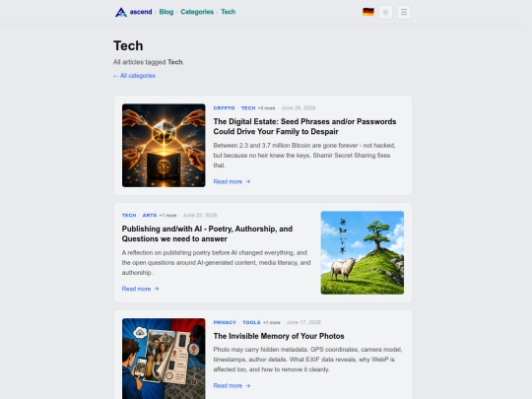Image resolution: width=532 pixels, height=399 pixels.
Task: Expand +1 more tags on Publishing AI article
Action: point(167,216)
